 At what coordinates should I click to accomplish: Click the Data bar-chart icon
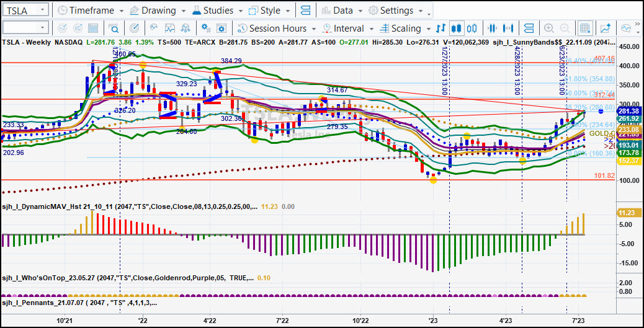click(x=326, y=11)
